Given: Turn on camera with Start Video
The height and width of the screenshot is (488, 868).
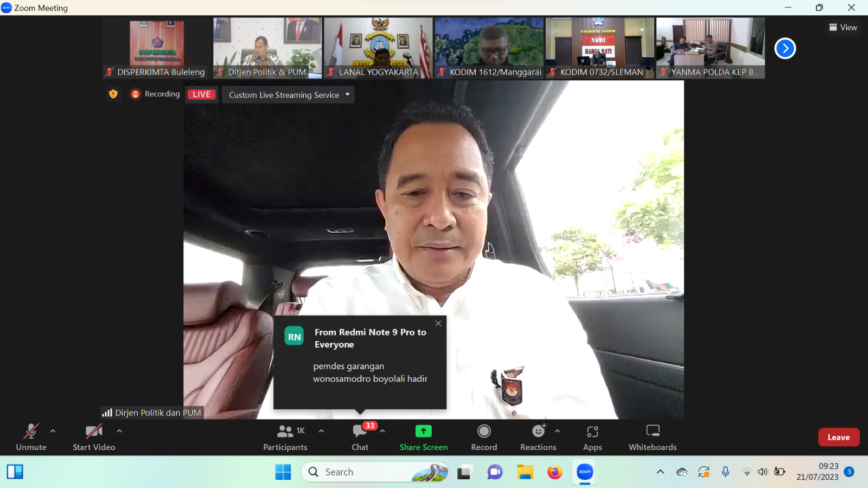Looking at the screenshot, I should pos(94,437).
